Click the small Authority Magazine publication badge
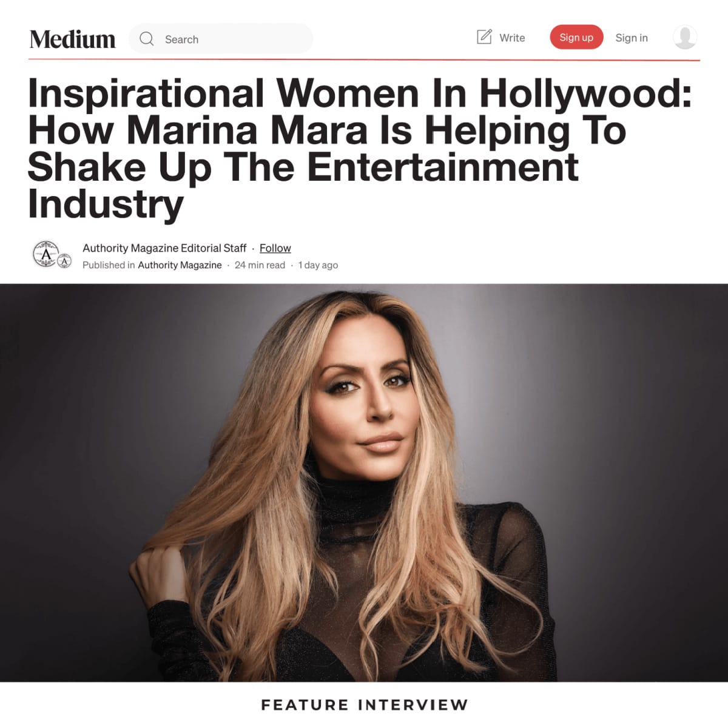Image resolution: width=728 pixels, height=728 pixels. [64, 262]
